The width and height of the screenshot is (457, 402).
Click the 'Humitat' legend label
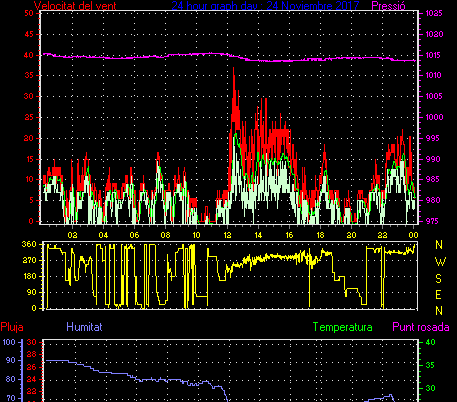[84, 327]
